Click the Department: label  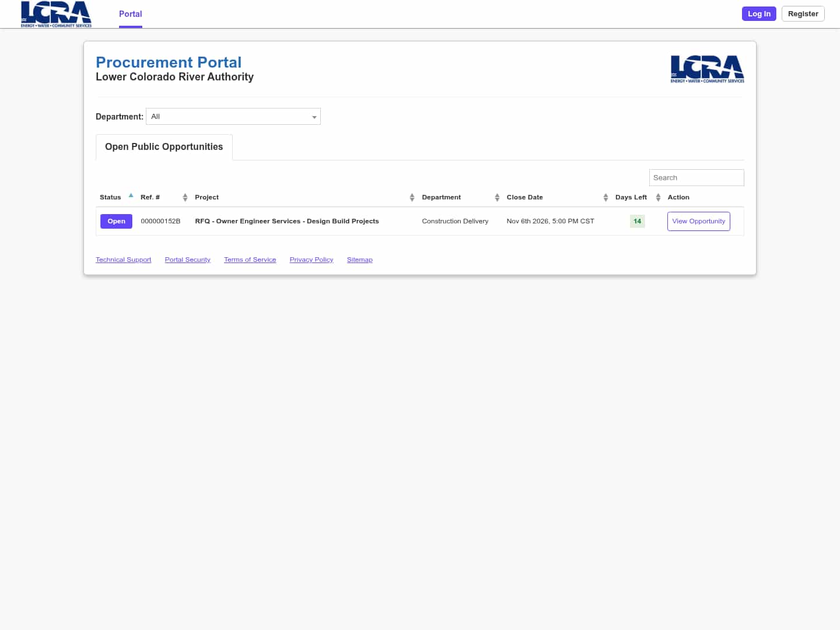(x=120, y=117)
